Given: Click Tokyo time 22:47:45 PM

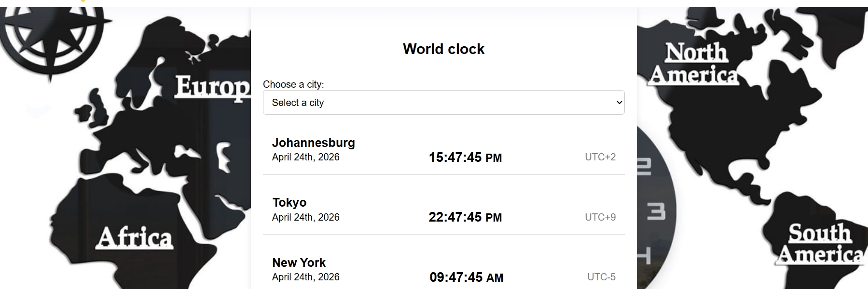Looking at the screenshot, I should pos(465,217).
